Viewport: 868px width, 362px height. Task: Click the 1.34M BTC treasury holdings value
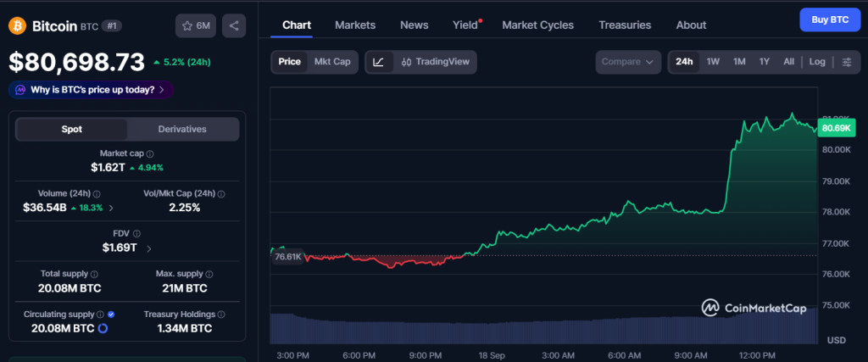pyautogui.click(x=182, y=329)
